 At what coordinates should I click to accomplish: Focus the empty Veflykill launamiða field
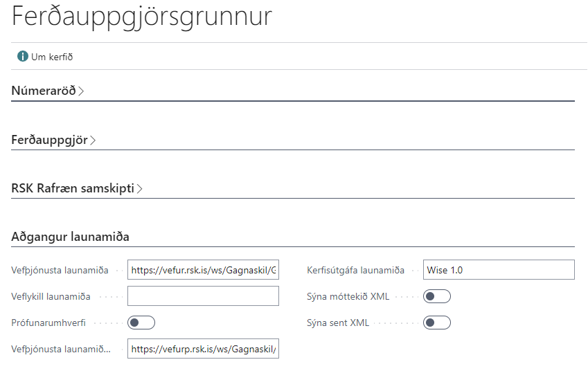(x=203, y=296)
